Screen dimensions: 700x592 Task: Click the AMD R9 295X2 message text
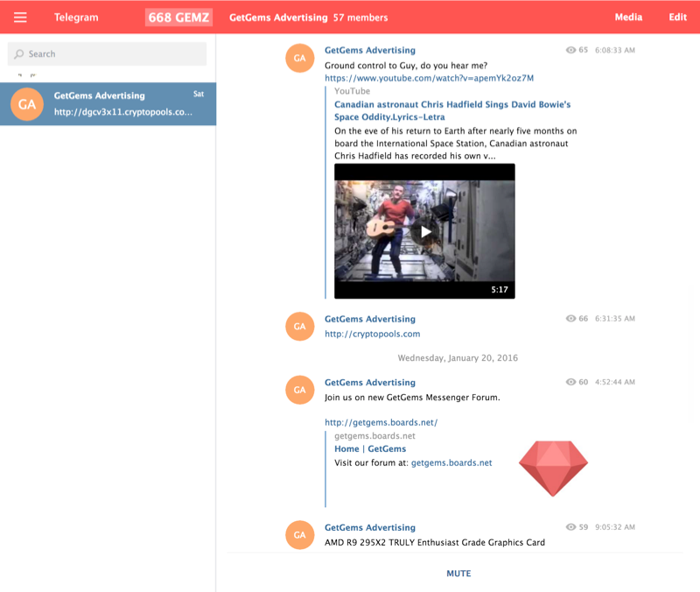point(434,542)
